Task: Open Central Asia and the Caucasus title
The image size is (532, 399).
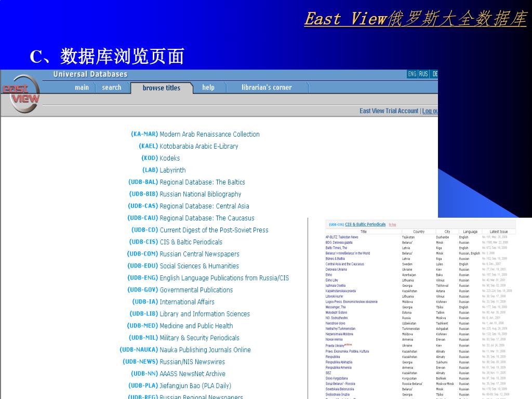Action: coord(345,264)
